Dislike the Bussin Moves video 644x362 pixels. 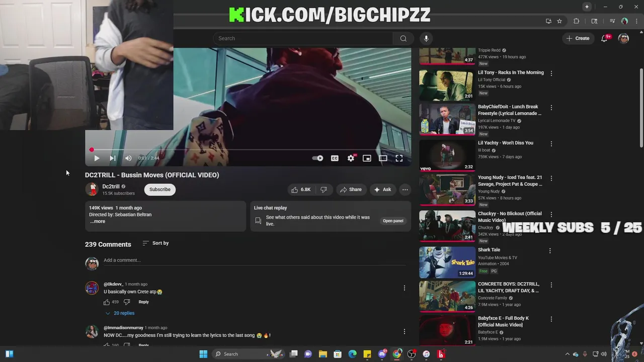pos(324,190)
